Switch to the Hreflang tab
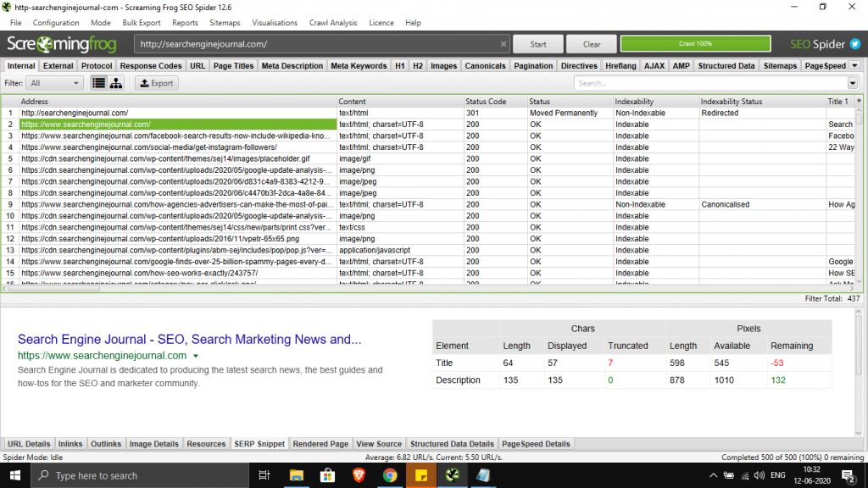 620,65
